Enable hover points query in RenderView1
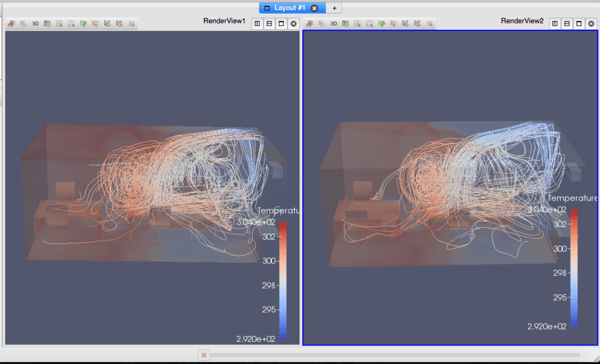This screenshot has width=600, height=364. (132, 23)
